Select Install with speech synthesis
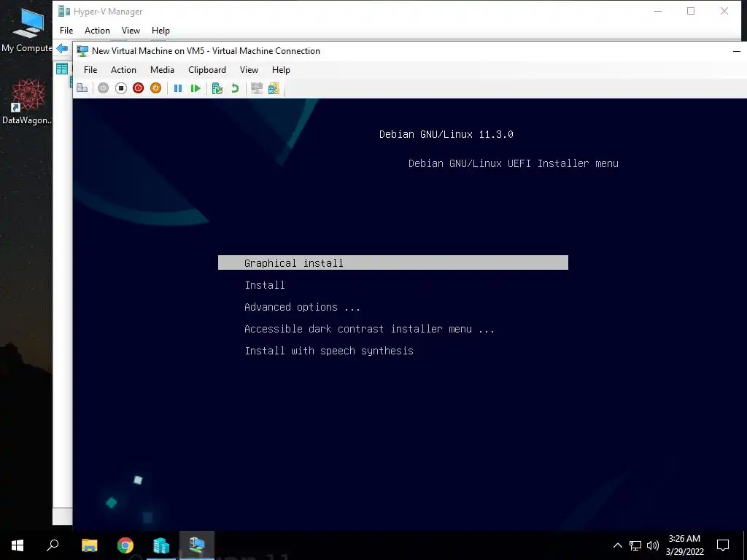Screen dimensions: 747x560 pyautogui.click(x=329, y=351)
